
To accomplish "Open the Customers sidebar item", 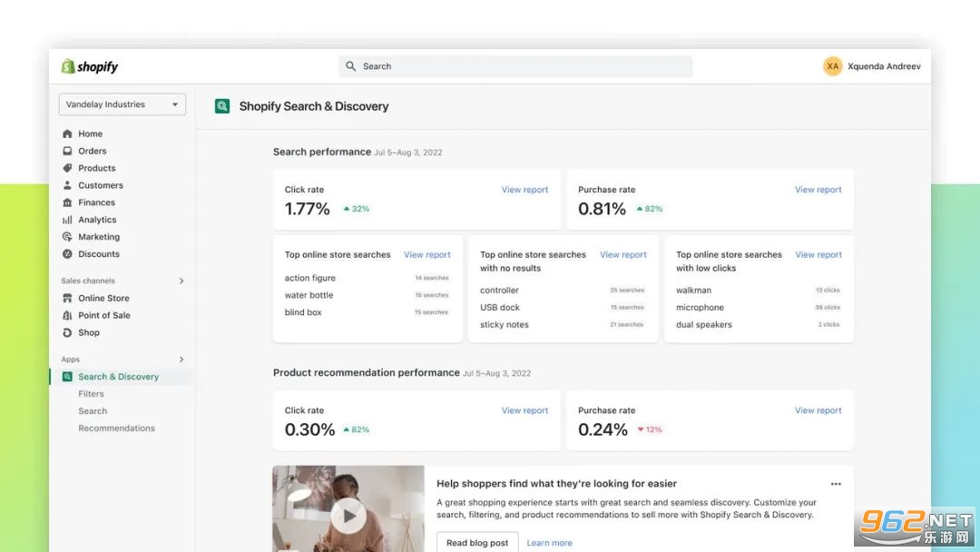I will click(x=100, y=185).
